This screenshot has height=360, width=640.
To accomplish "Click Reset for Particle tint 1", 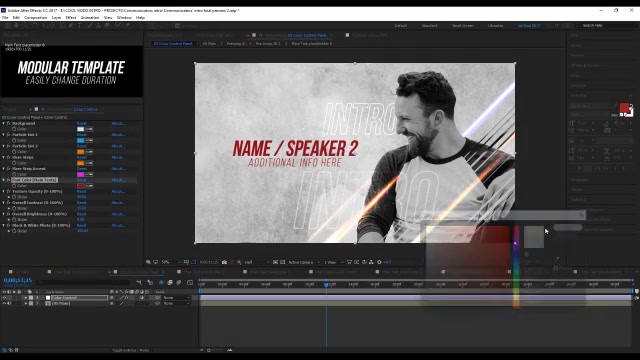I will click(x=82, y=135).
